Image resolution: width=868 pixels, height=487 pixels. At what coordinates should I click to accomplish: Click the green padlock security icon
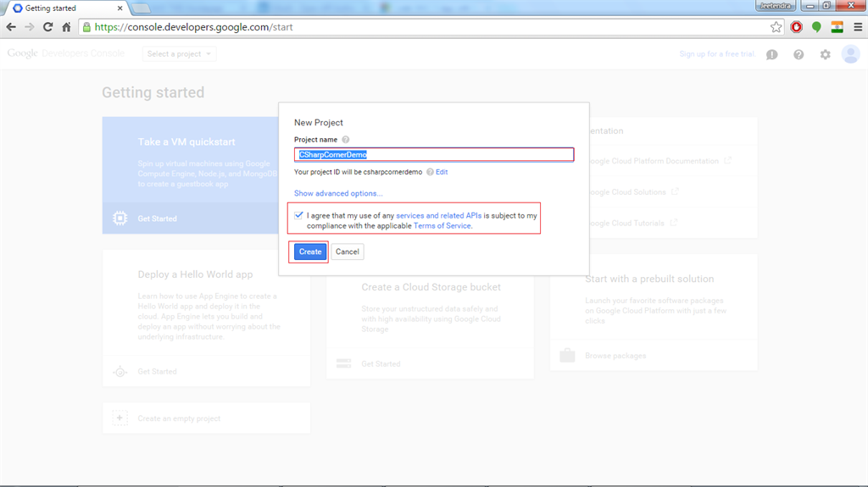point(87,27)
